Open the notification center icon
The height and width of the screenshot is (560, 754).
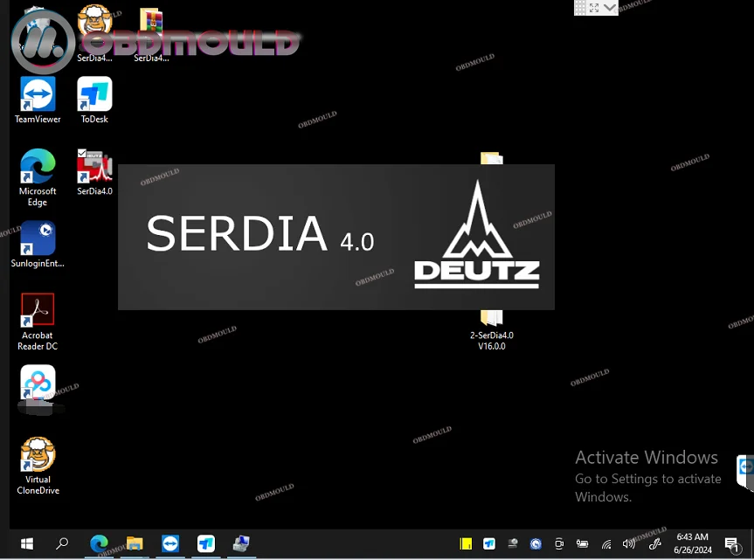coord(732,544)
